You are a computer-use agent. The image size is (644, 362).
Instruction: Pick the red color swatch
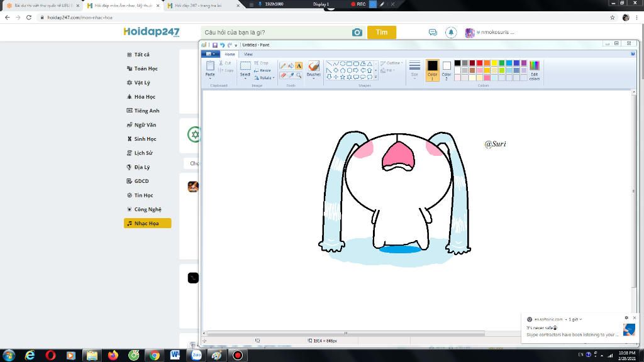pyautogui.click(x=479, y=63)
